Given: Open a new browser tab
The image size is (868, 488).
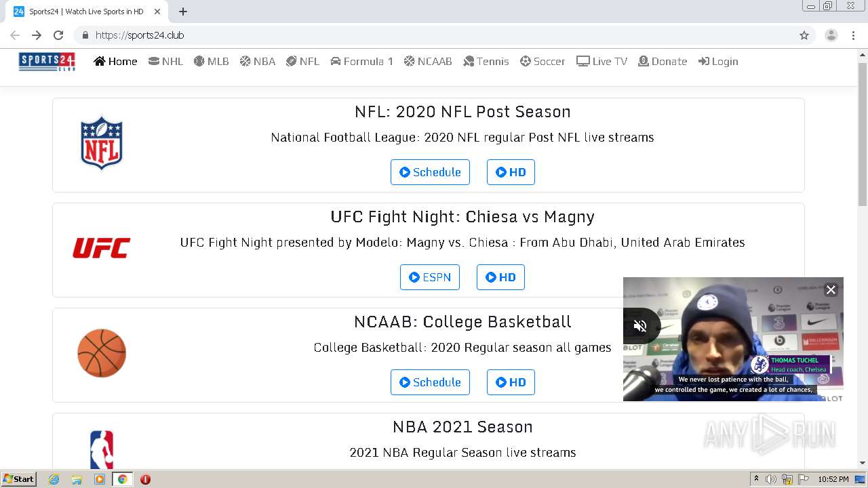Looking at the screenshot, I should (x=183, y=12).
